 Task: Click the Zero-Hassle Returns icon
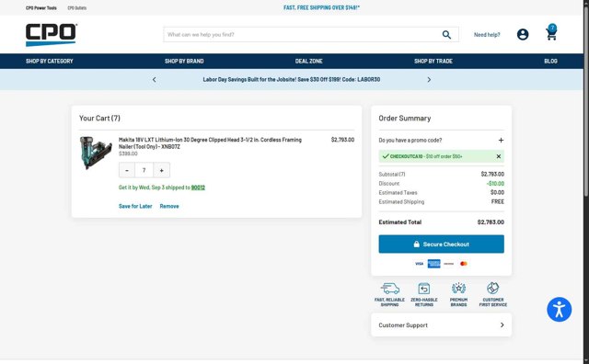[x=423, y=289]
